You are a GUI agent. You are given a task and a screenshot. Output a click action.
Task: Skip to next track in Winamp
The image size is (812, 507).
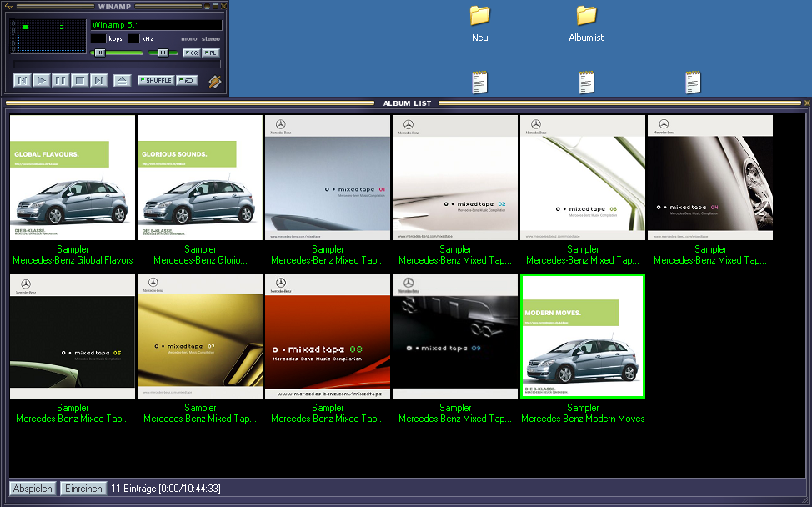coord(99,80)
